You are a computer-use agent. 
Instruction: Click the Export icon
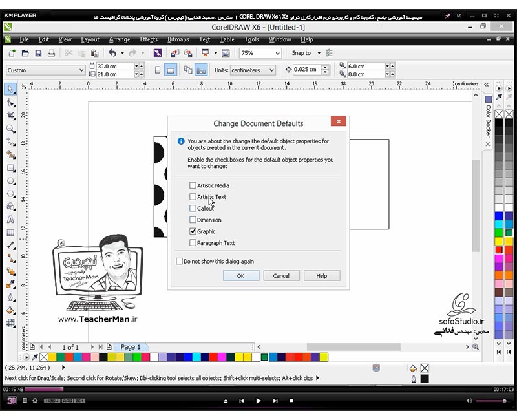point(188,53)
